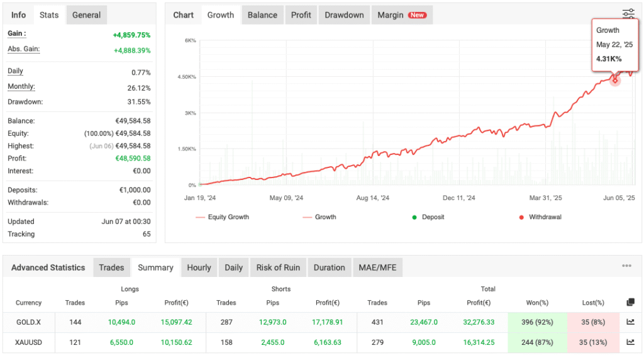Open the GOLD.X row chart icon

click(630, 322)
